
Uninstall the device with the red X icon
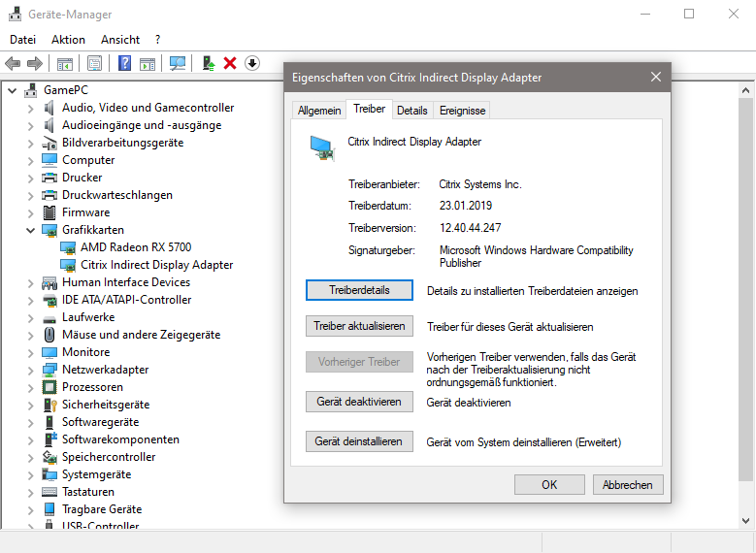[230, 63]
